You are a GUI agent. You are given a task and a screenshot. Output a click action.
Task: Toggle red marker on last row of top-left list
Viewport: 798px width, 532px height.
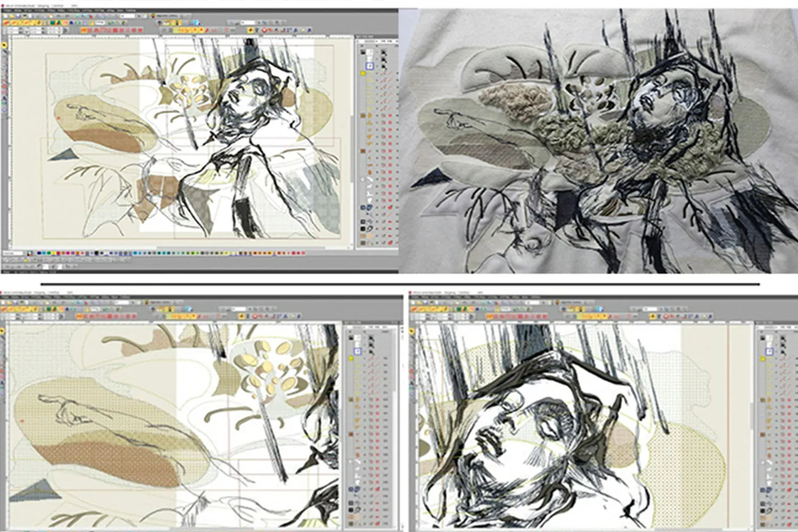tap(390, 243)
